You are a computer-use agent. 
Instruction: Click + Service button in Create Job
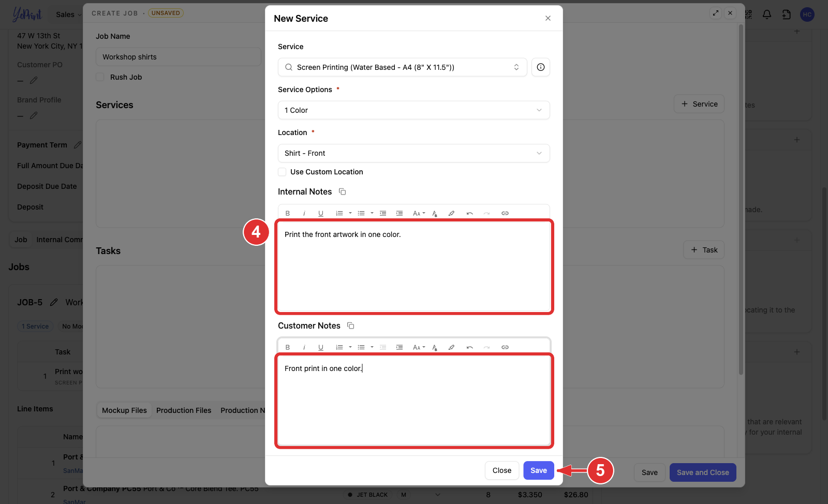699,104
